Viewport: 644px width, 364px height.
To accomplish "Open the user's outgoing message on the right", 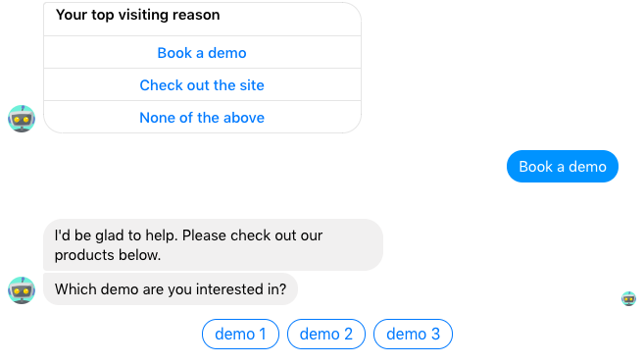I will tap(563, 166).
